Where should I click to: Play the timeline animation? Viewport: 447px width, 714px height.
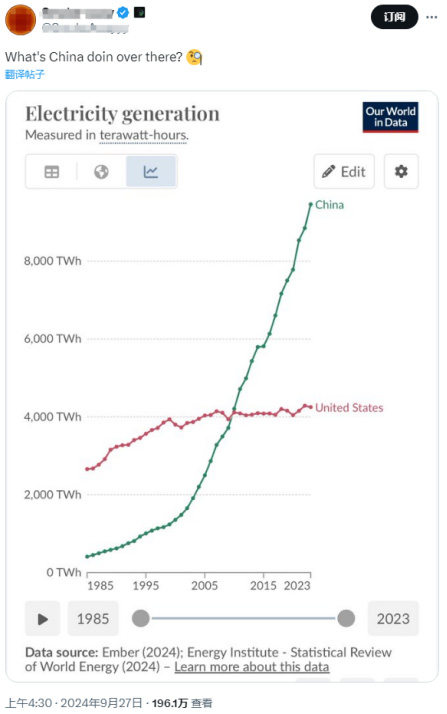(x=42, y=619)
